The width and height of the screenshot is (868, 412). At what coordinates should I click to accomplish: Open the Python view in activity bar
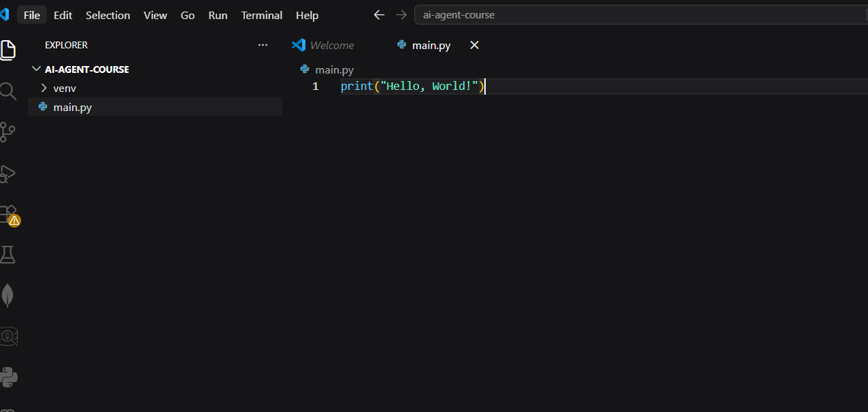[8, 377]
